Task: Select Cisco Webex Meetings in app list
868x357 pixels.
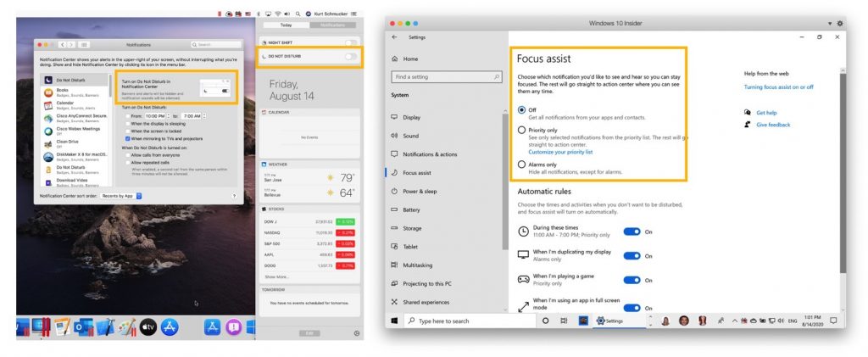Action: point(76,131)
